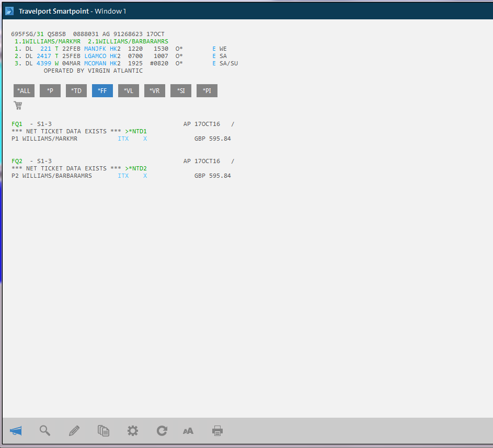Click the MCOMAN city pair link
Viewport: 493px width, 448px height.
95,63
